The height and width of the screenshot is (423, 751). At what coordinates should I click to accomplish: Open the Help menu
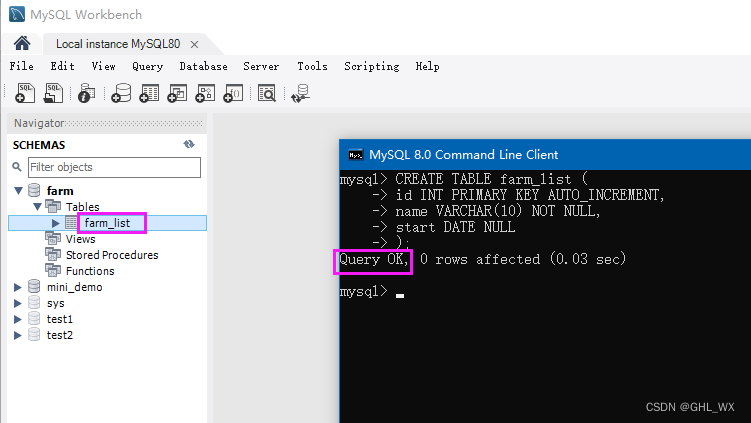pyautogui.click(x=427, y=66)
